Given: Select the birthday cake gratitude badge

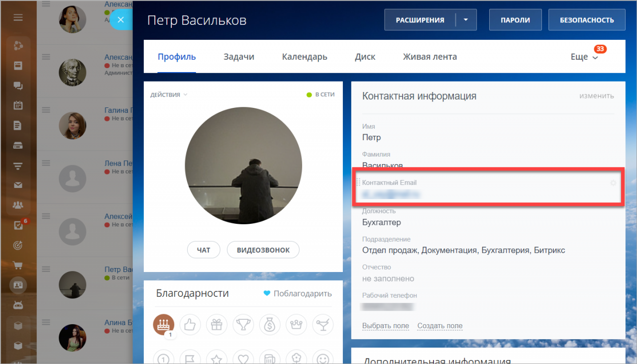Looking at the screenshot, I should [x=164, y=325].
